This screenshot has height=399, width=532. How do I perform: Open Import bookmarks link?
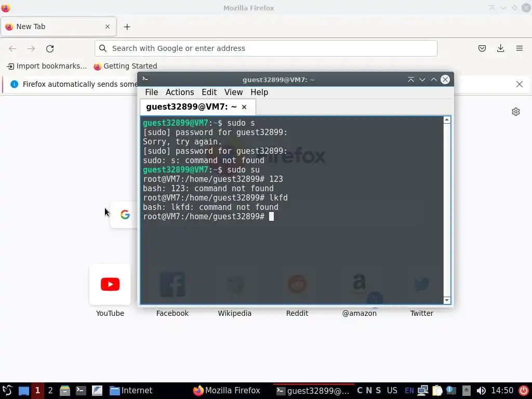47,66
